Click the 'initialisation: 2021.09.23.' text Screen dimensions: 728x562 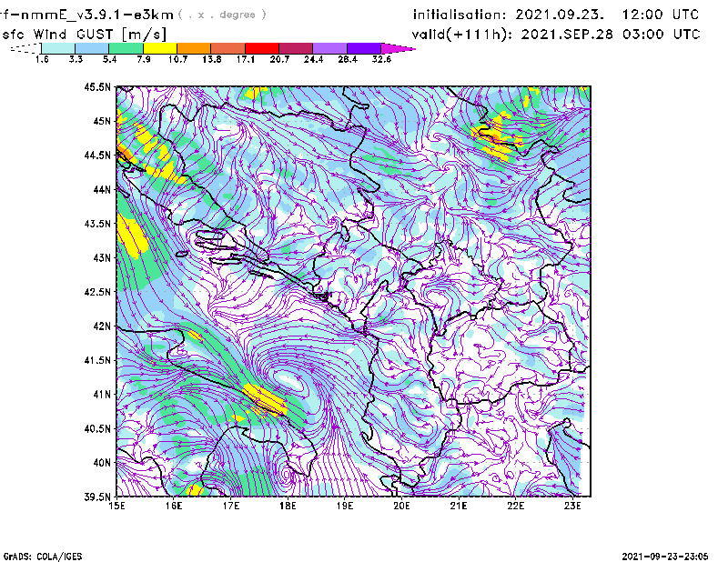(x=509, y=15)
